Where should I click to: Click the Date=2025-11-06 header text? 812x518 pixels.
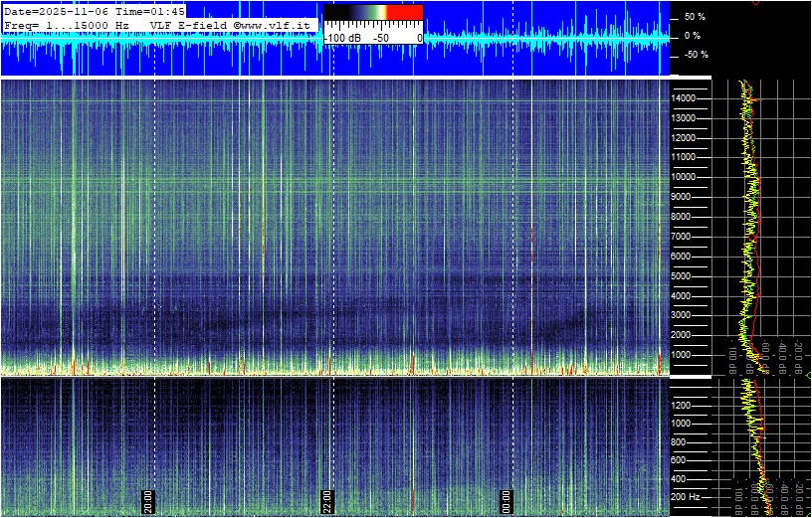50,11
